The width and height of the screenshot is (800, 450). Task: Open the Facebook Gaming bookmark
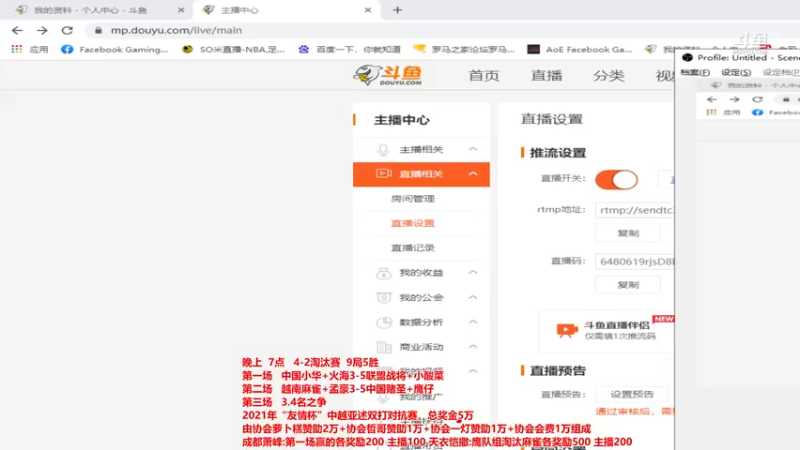pos(114,49)
